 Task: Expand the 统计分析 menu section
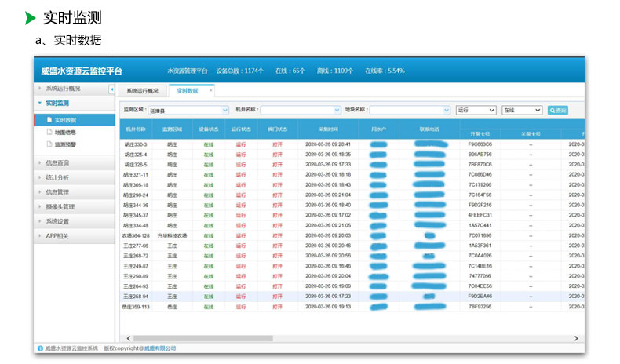(x=57, y=177)
